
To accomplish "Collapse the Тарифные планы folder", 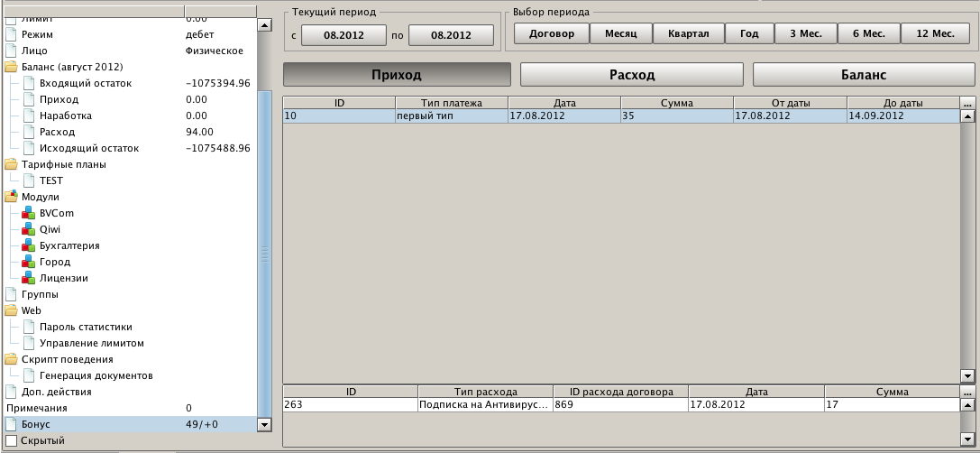I will point(12,164).
